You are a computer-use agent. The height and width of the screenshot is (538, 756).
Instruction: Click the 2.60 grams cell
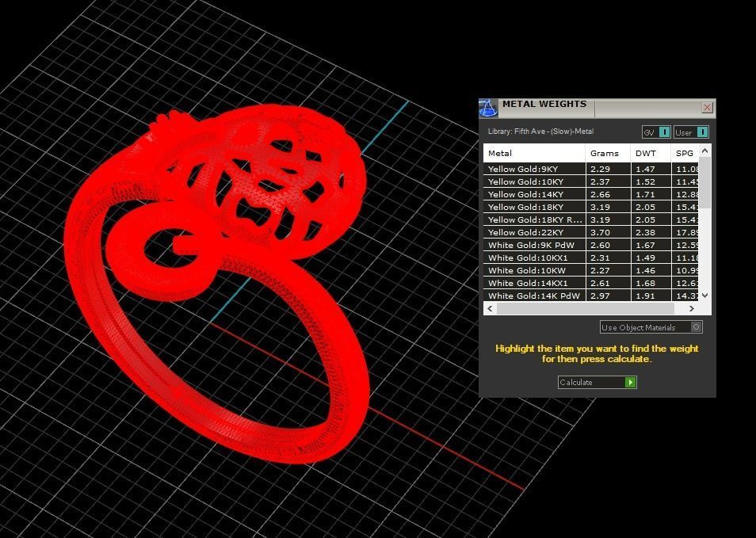[608, 245]
